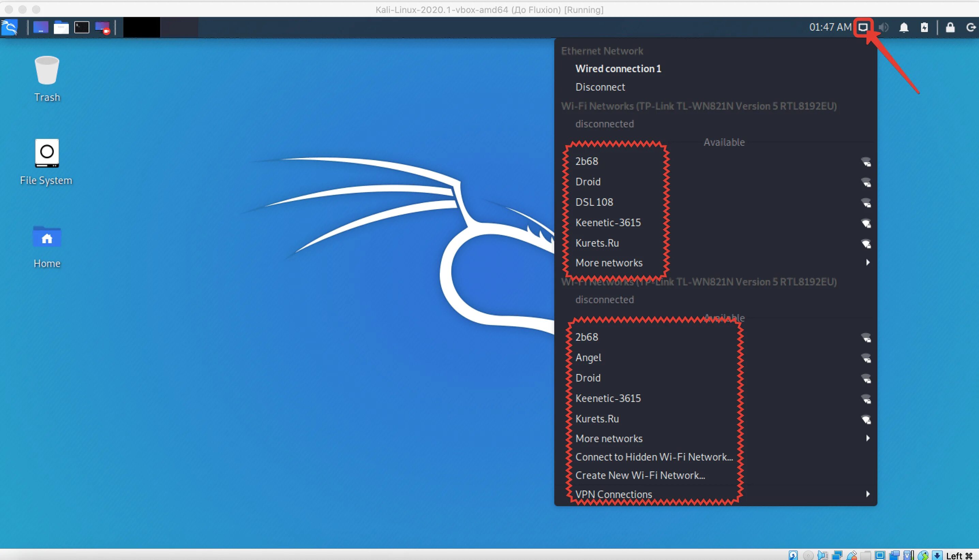Expand More networks in upper adapter list
Viewport: 979px width, 560px height.
[608, 262]
